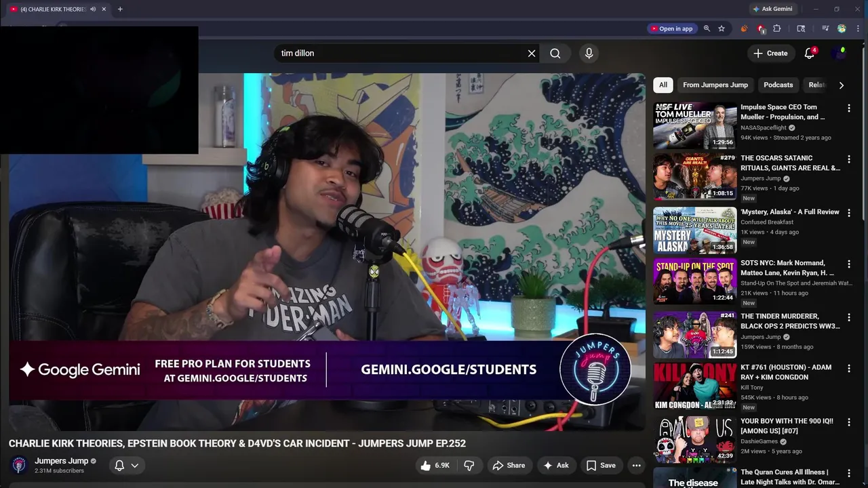Open the browser profile avatar
The width and height of the screenshot is (868, 488).
(x=842, y=28)
